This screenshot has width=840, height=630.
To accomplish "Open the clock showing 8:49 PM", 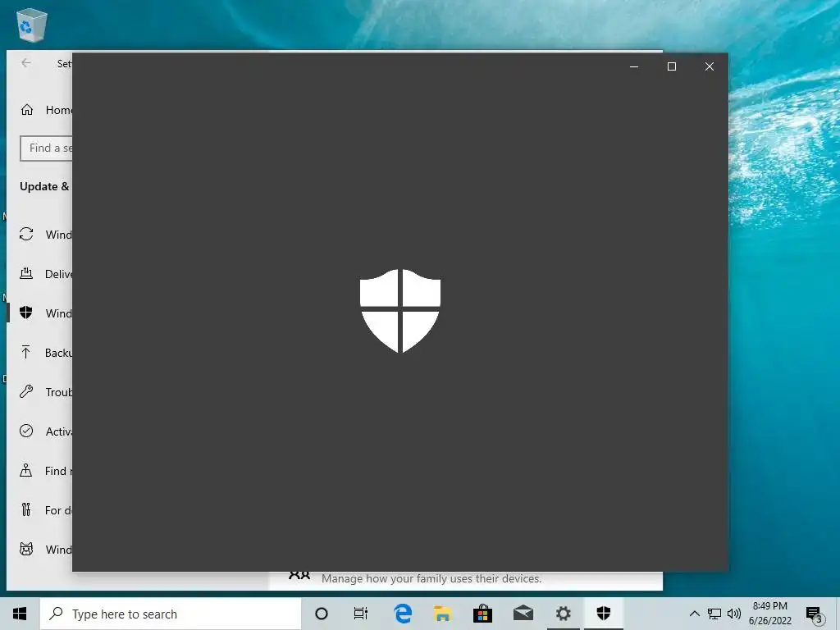I will click(769, 614).
